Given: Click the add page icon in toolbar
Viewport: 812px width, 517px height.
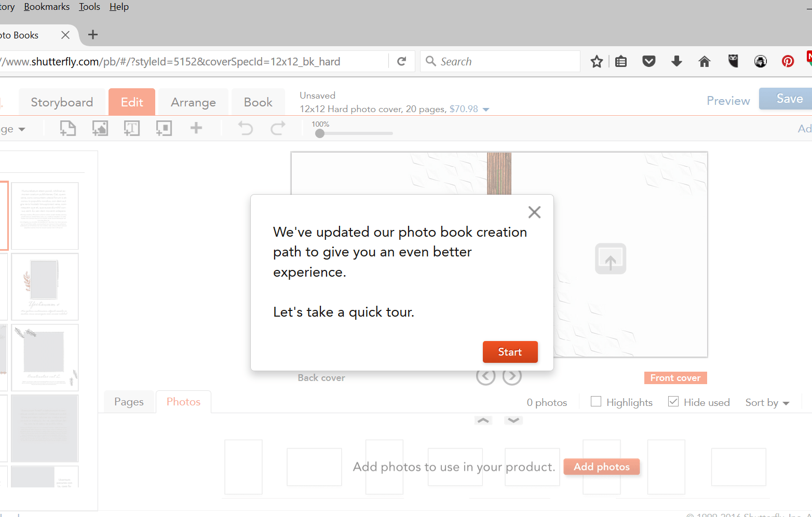Looking at the screenshot, I should coord(68,128).
